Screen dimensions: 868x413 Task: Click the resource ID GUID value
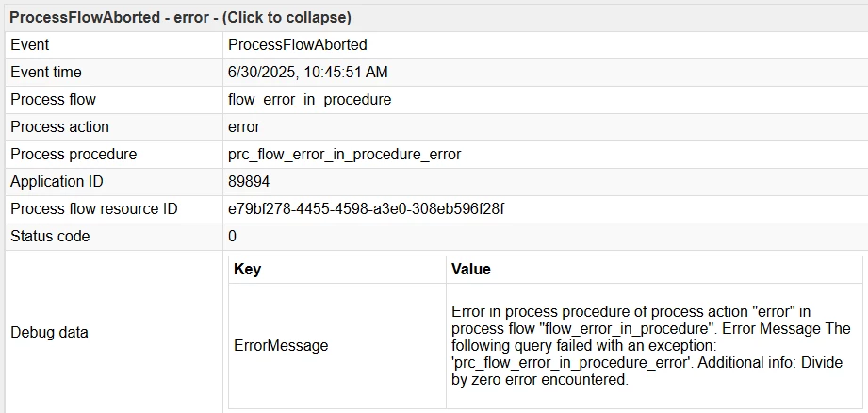pyautogui.click(x=366, y=208)
